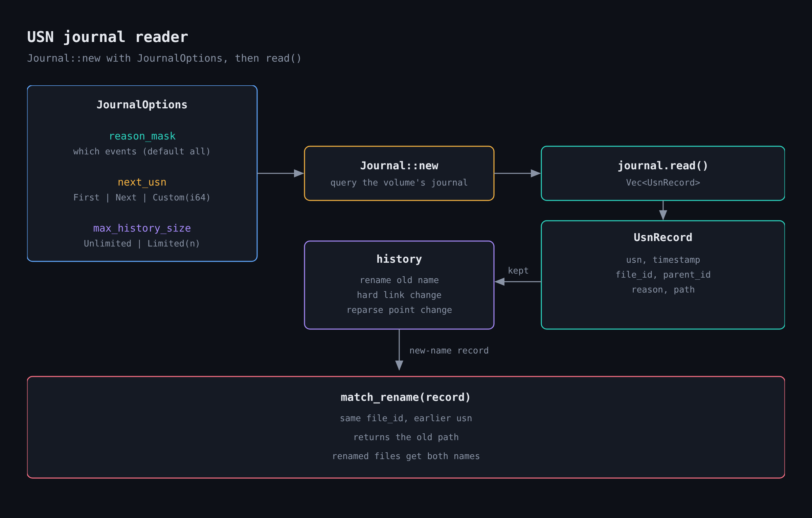Select 'usn, timestamp' line
The height and width of the screenshot is (518, 812).
coord(663,260)
